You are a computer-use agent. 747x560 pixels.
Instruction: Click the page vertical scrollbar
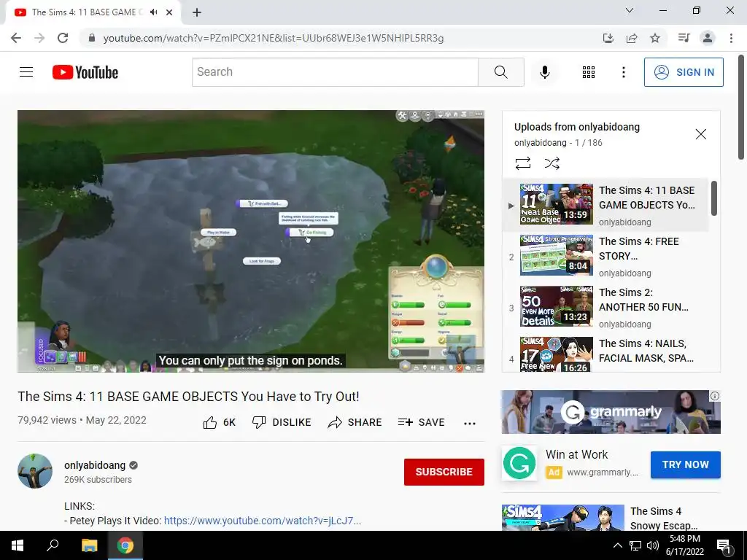(741, 107)
